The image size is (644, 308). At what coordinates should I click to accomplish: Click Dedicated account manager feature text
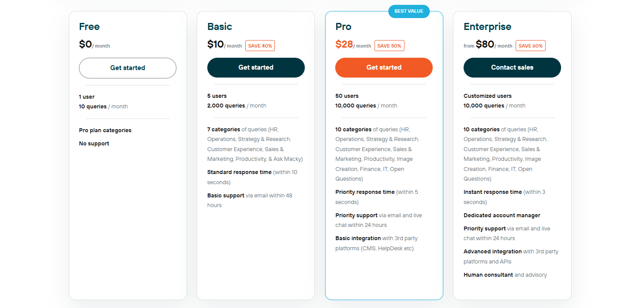[502, 215]
